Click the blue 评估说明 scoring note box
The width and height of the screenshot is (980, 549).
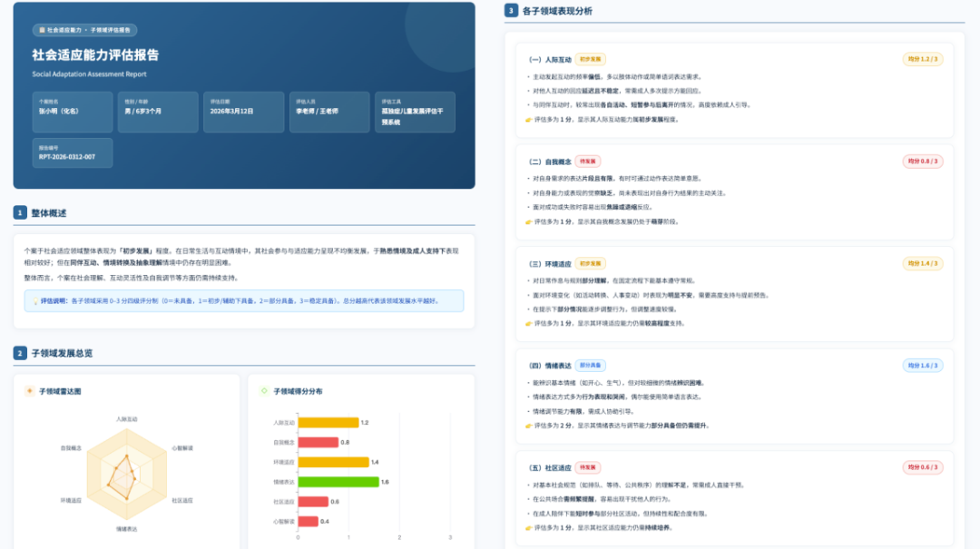click(244, 300)
